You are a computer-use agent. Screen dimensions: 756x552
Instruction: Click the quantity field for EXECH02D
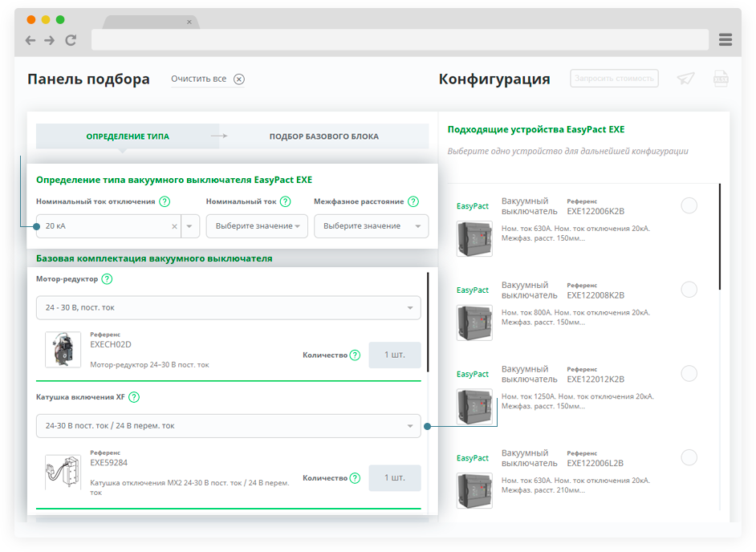pos(395,355)
